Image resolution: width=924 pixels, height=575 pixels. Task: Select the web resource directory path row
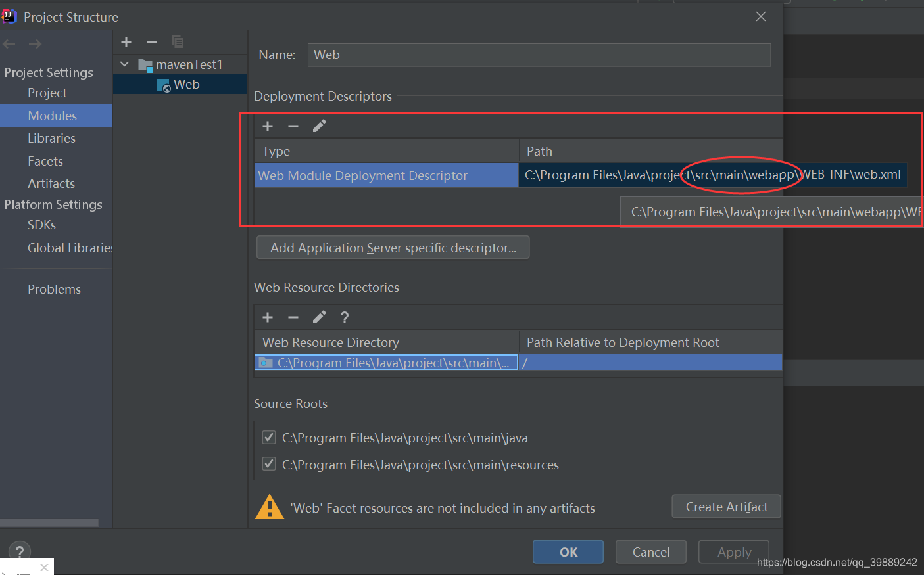(x=386, y=363)
